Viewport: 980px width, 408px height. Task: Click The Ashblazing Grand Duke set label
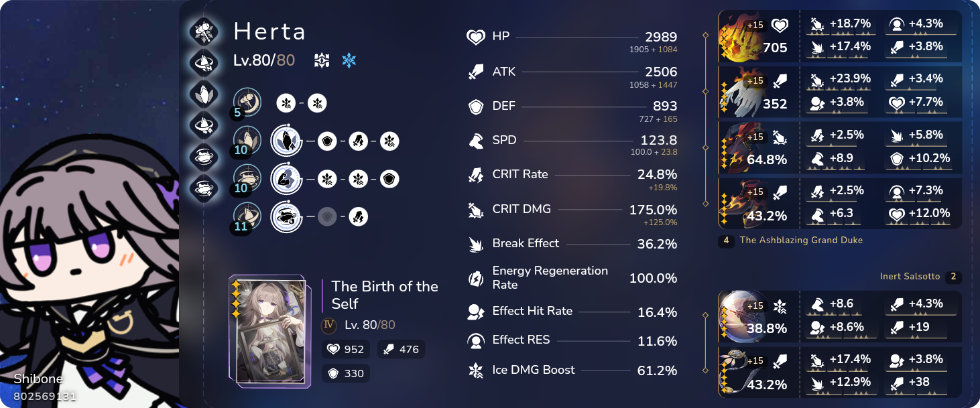(x=800, y=240)
